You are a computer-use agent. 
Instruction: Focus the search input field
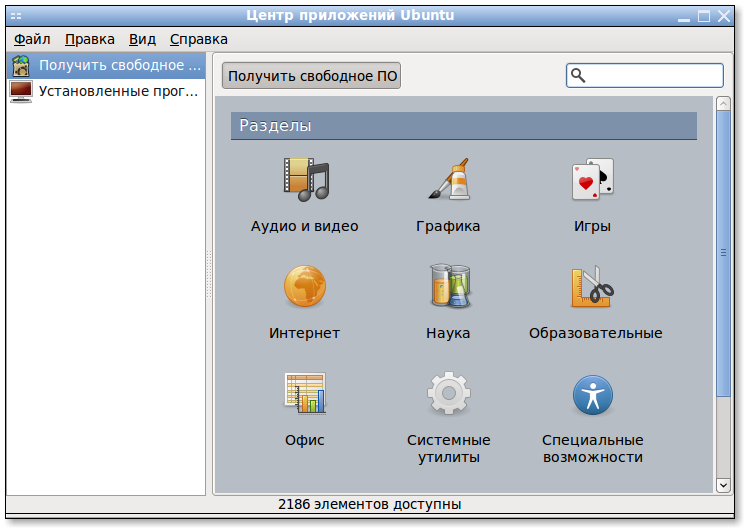[x=644, y=75]
